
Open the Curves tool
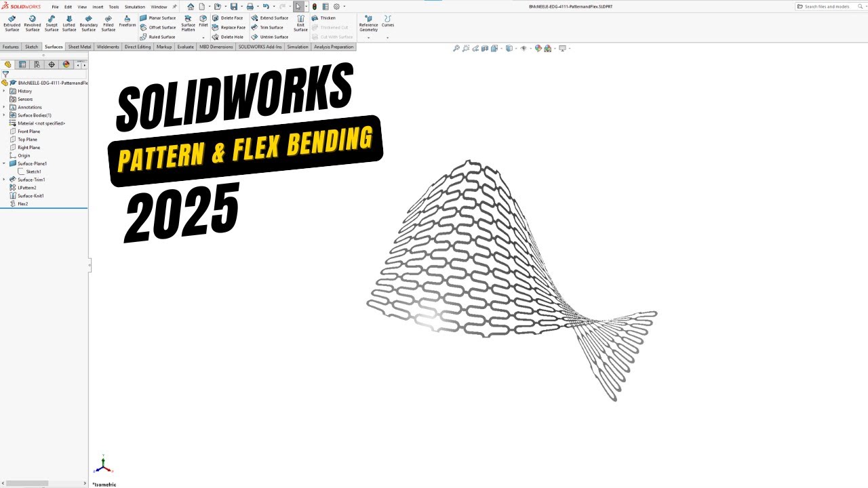pyautogui.click(x=387, y=21)
